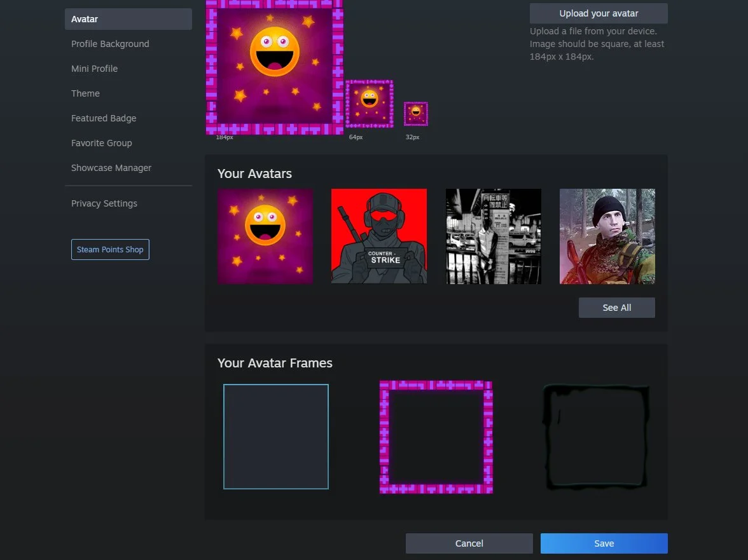Select the soldier in beanie avatar
748x560 pixels.
(607, 236)
